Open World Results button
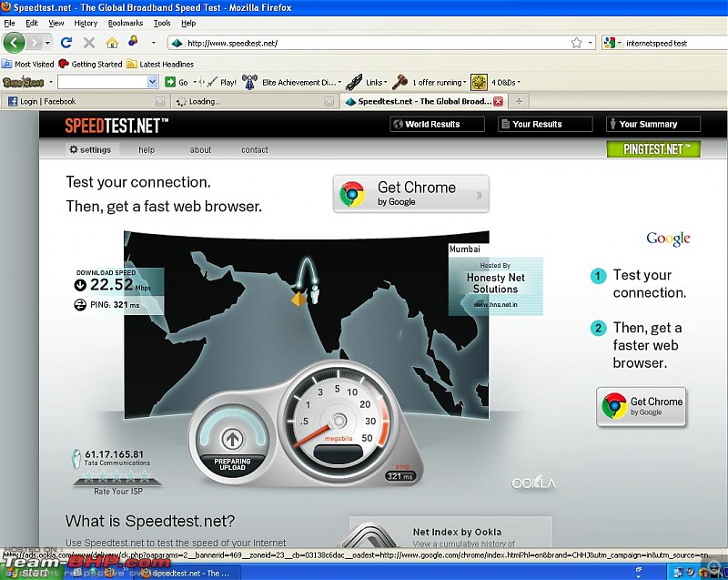Screen dimensions: 728x580 click(437, 124)
